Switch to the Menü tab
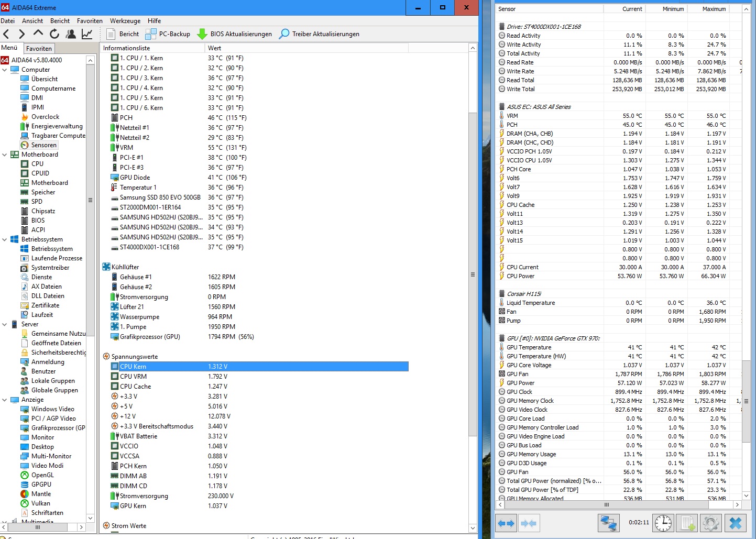756x539 pixels. tap(10, 48)
